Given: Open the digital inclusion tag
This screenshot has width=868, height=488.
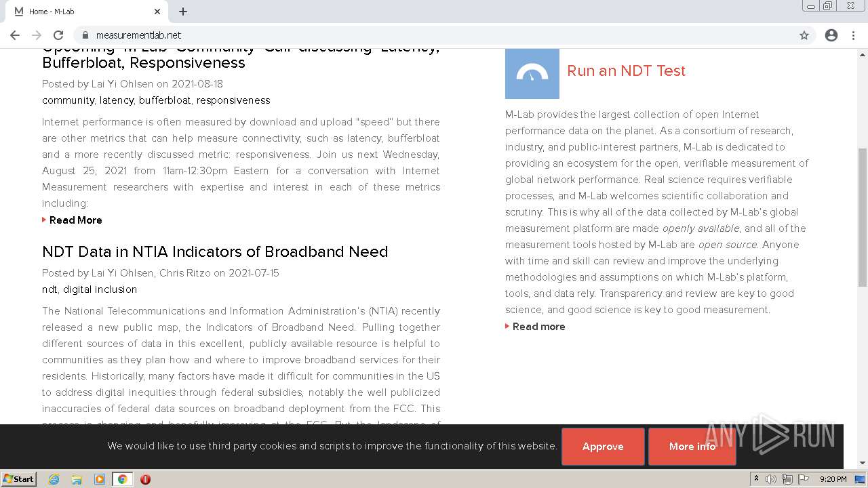Looking at the screenshot, I should click(x=100, y=289).
